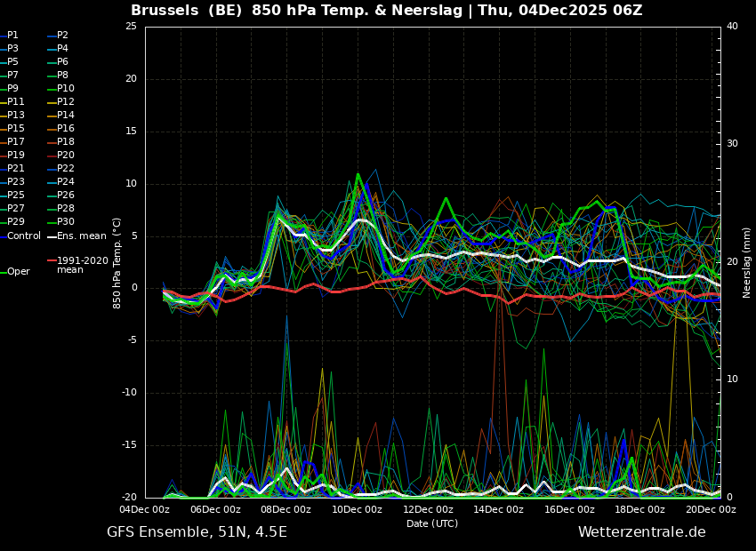Click the 04Dec 00z date label
The image size is (756, 551).
pyautogui.click(x=145, y=510)
